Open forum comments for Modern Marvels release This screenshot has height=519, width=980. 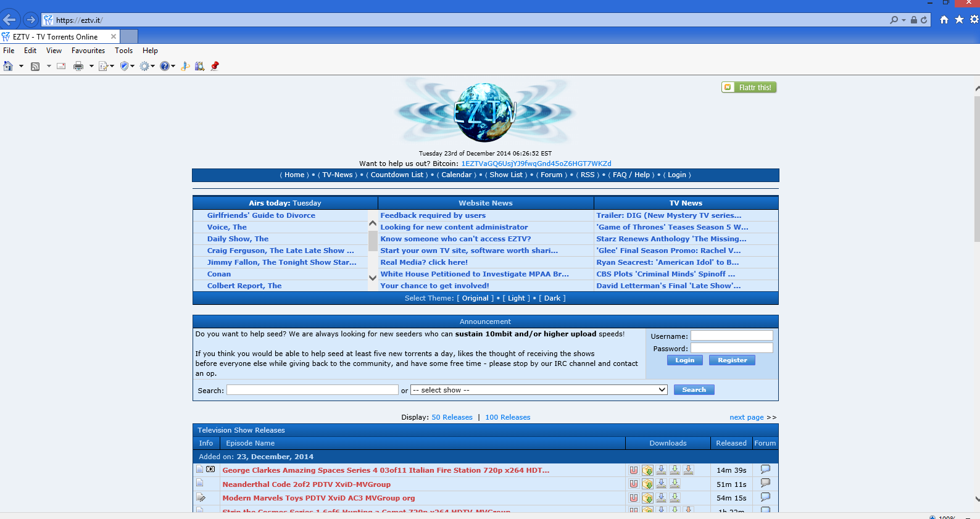point(765,497)
